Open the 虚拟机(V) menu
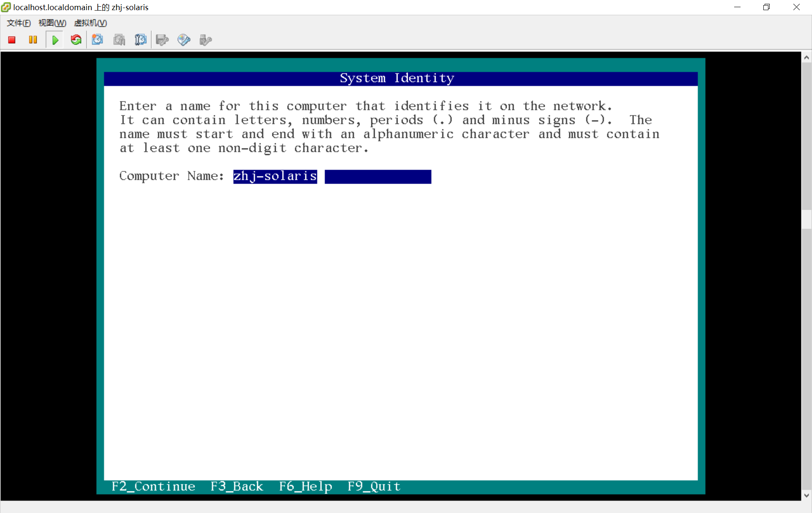 click(90, 23)
